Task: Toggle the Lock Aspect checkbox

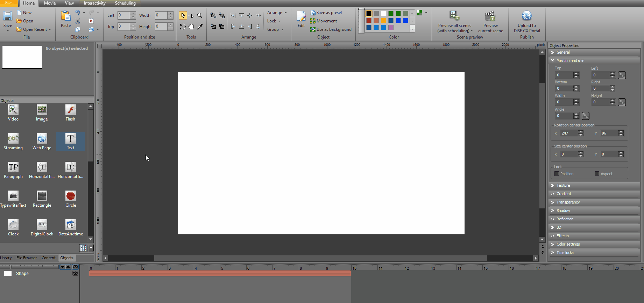Action: (597, 174)
